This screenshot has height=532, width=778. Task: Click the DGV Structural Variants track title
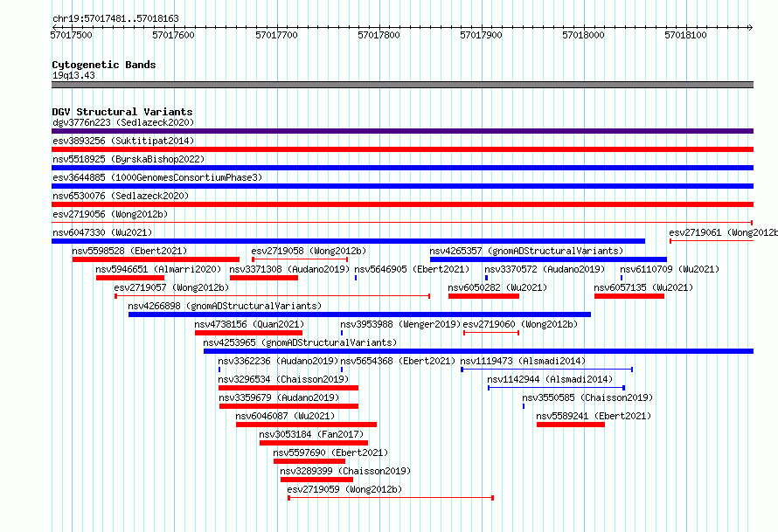tap(122, 112)
